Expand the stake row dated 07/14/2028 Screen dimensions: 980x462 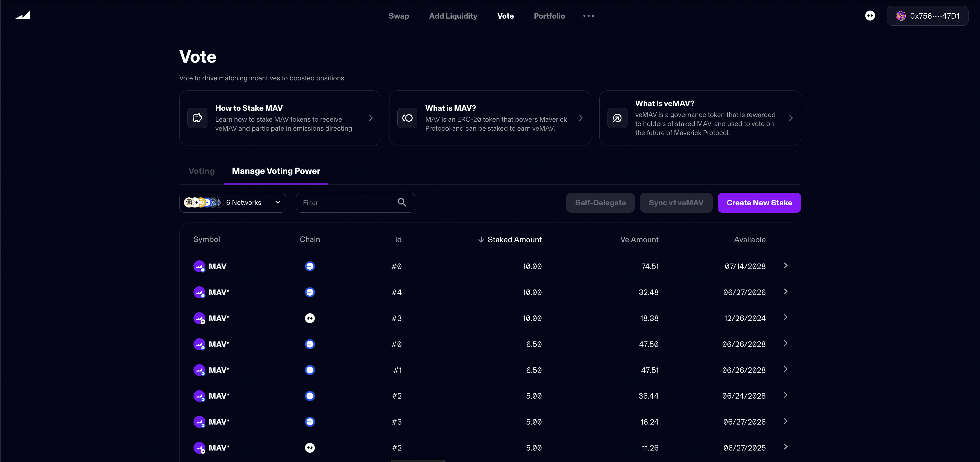[786, 266]
